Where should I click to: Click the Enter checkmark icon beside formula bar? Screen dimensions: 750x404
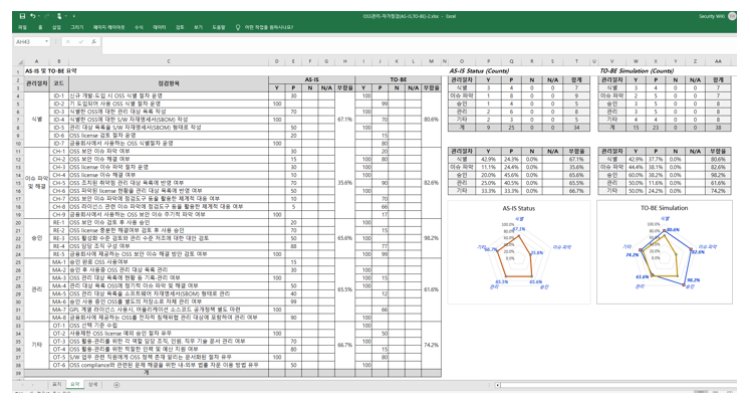click(x=78, y=43)
